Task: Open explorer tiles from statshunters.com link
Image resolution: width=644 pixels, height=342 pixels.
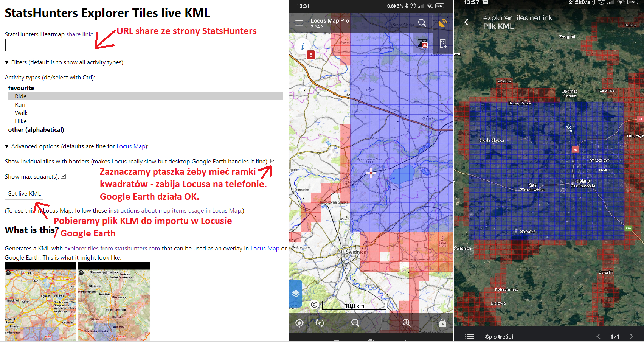Action: pyautogui.click(x=112, y=248)
